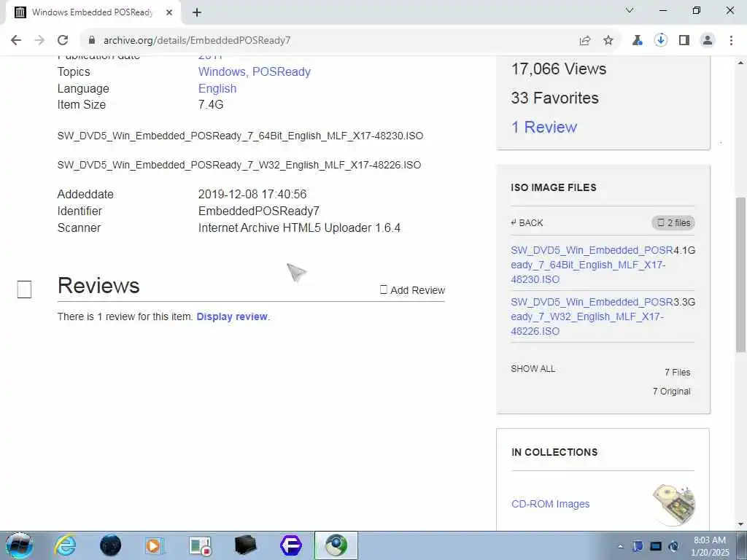Click the scrollbar up arrow
Screen dimensions: 747x560
[741, 63]
